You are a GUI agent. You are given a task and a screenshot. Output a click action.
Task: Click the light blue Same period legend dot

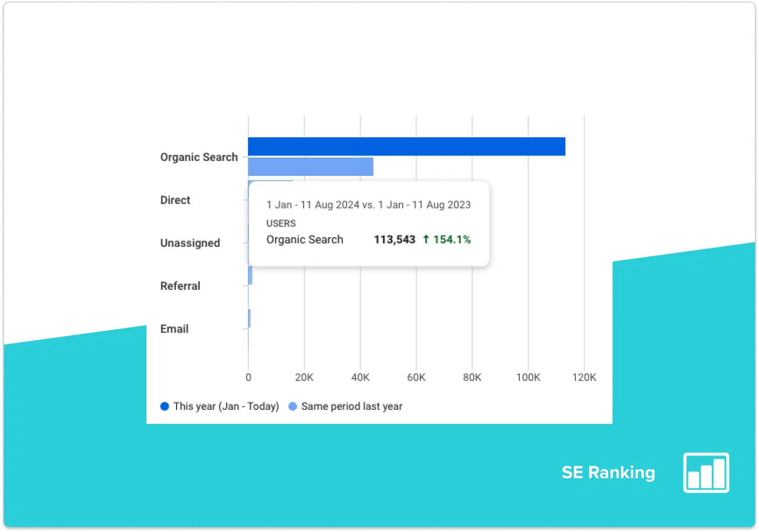(293, 406)
